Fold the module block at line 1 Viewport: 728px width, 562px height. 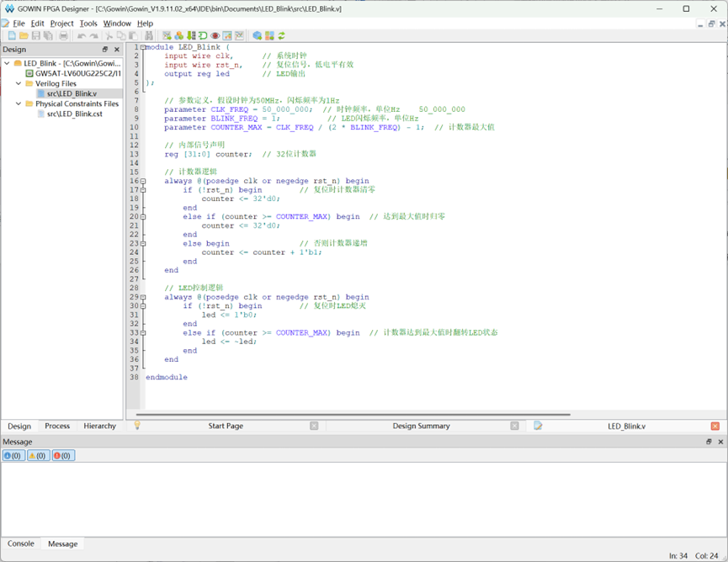pyautogui.click(x=143, y=47)
